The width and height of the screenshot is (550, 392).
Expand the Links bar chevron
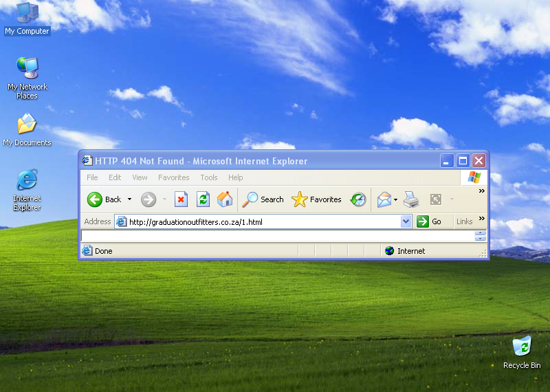tap(482, 218)
